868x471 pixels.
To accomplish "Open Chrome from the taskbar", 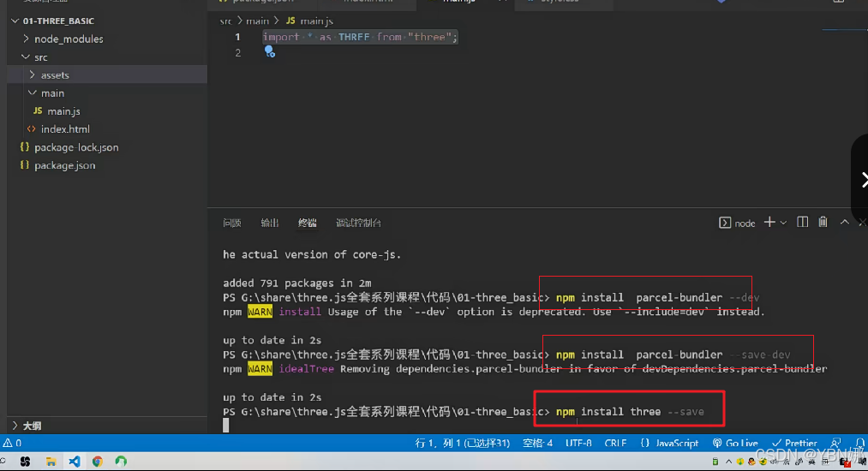I will 98,462.
